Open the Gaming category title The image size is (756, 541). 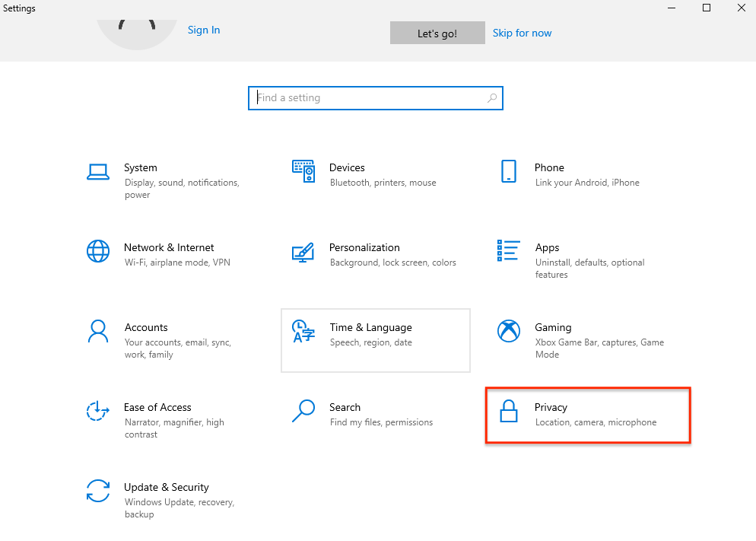pyautogui.click(x=553, y=327)
